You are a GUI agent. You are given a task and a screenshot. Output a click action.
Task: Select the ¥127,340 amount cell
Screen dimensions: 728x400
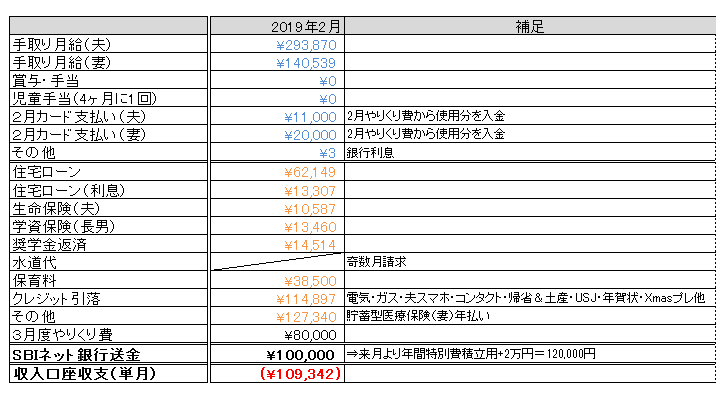[277, 316]
